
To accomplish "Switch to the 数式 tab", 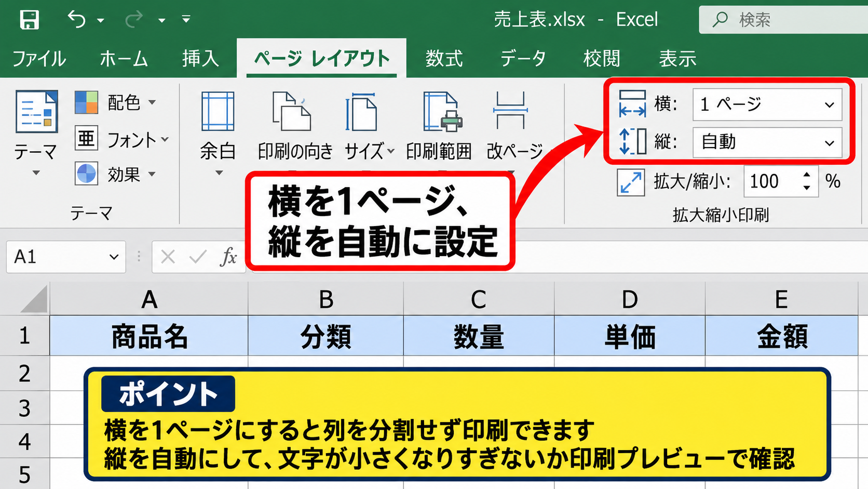I will 444,58.
